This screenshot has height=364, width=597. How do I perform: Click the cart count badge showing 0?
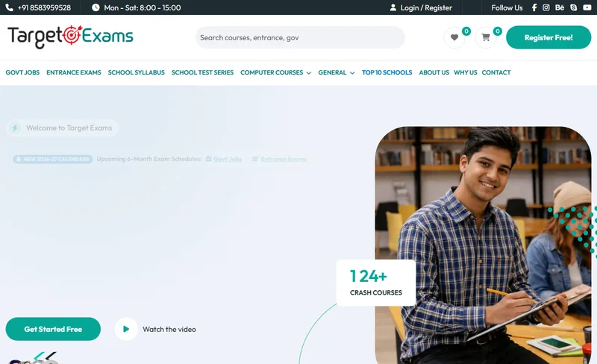pos(497,31)
